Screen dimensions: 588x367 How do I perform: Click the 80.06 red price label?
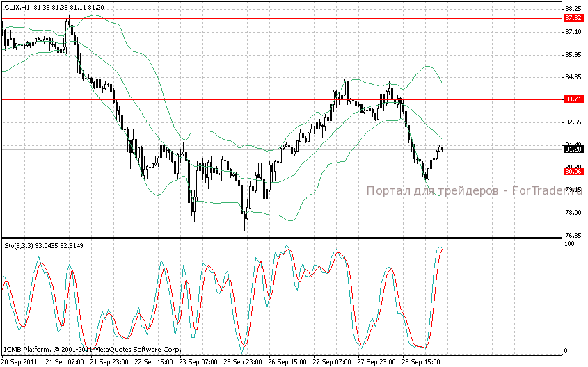point(573,172)
